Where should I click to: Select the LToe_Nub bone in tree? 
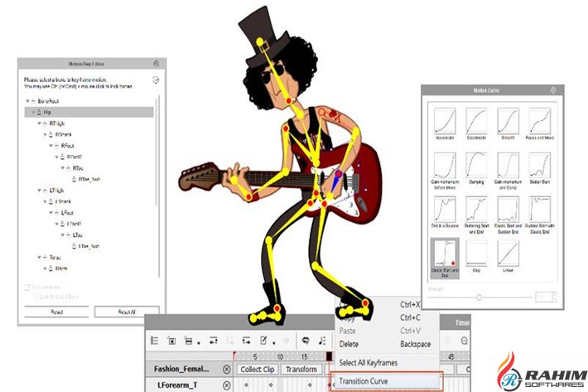coord(89,246)
